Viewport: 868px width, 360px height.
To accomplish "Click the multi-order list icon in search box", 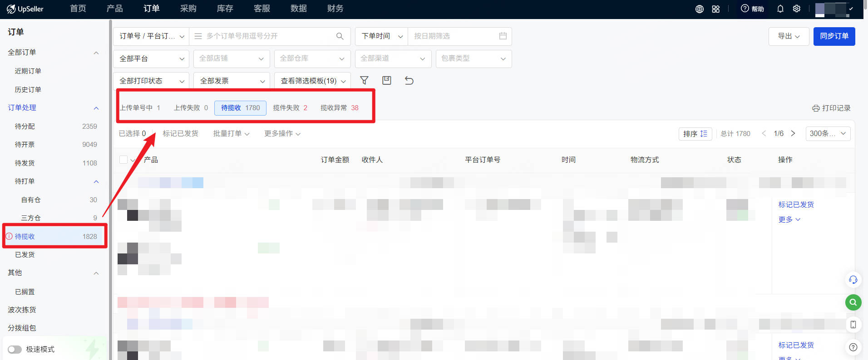I will pyautogui.click(x=198, y=36).
